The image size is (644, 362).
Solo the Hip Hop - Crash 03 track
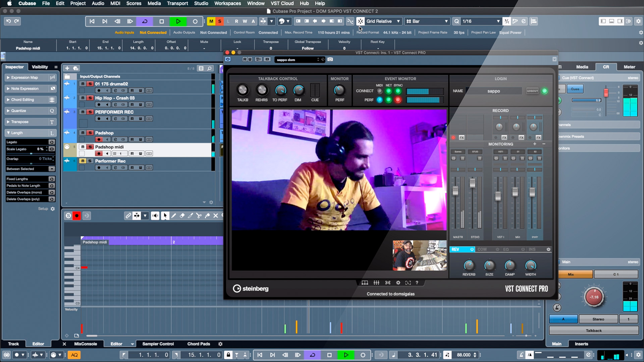(x=90, y=98)
